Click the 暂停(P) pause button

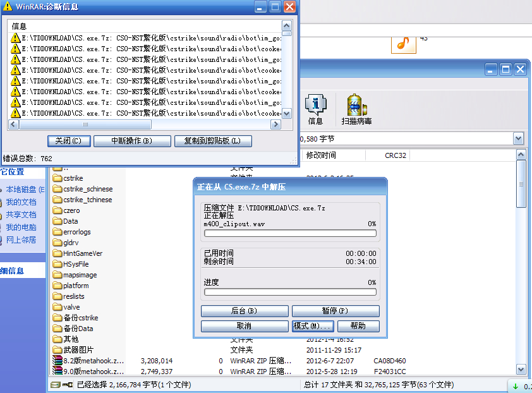[x=336, y=311]
